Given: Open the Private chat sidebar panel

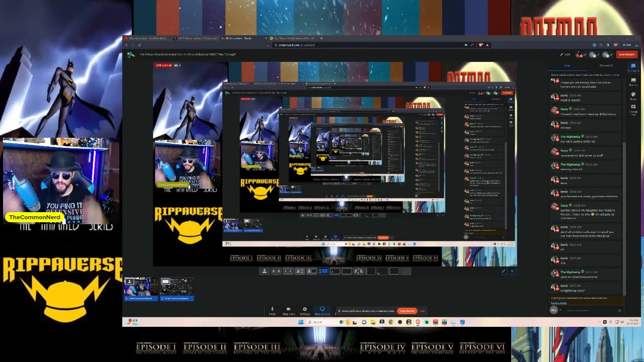Looking at the screenshot, I should [x=633, y=109].
